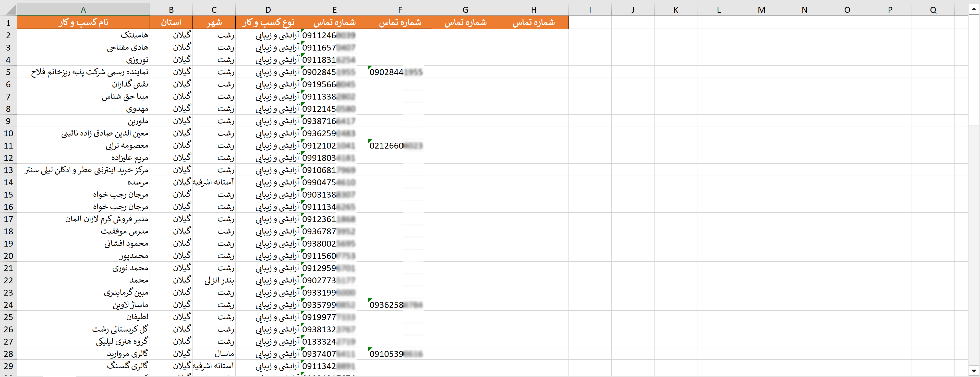The width and height of the screenshot is (980, 377).
Task: Click cell 'هامینتک' in row 2
Action: (x=83, y=35)
